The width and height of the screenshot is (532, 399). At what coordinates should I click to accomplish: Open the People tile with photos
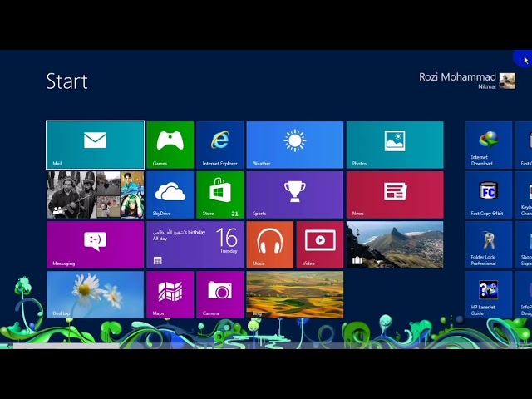tap(95, 195)
